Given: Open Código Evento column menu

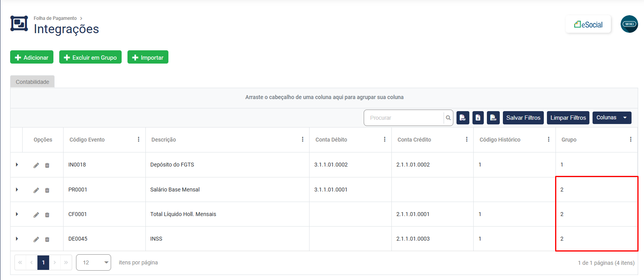Looking at the screenshot, I should (138, 140).
